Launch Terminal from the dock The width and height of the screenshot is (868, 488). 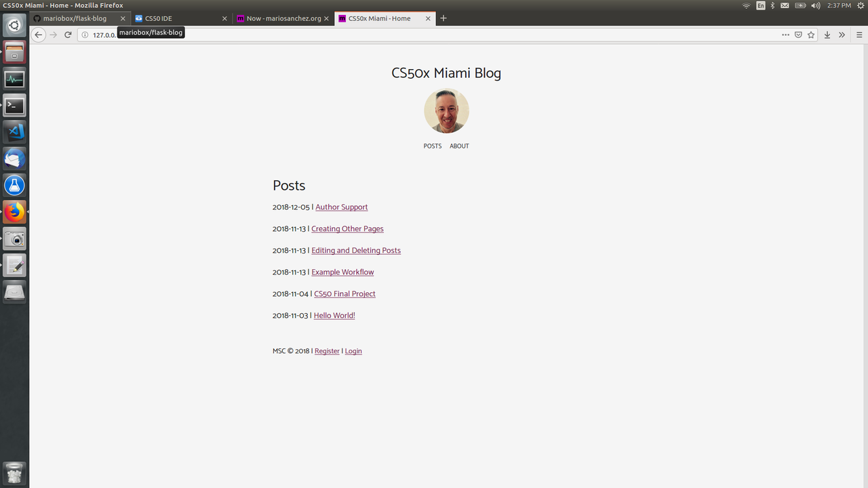pos(14,105)
